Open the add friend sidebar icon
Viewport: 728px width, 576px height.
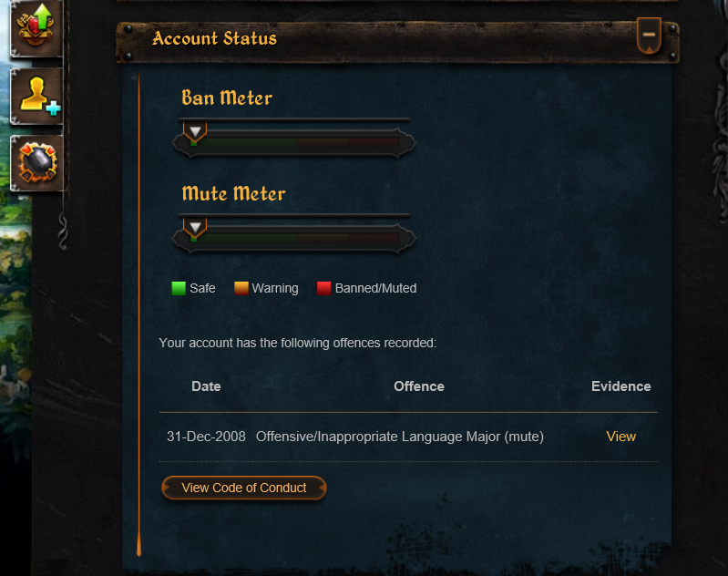[36, 97]
